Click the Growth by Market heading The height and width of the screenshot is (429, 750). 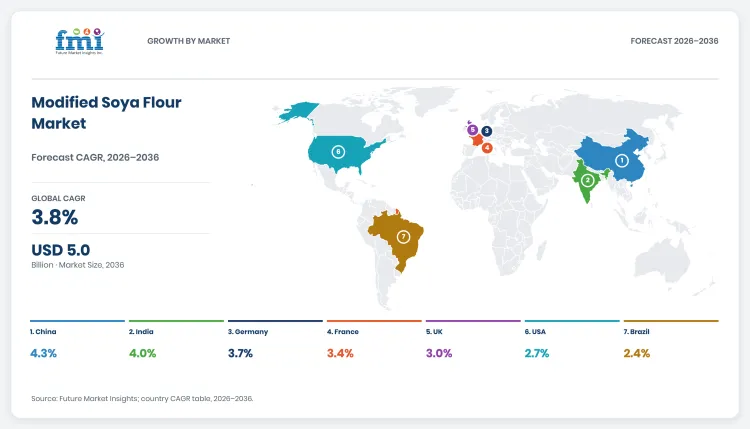pos(188,41)
